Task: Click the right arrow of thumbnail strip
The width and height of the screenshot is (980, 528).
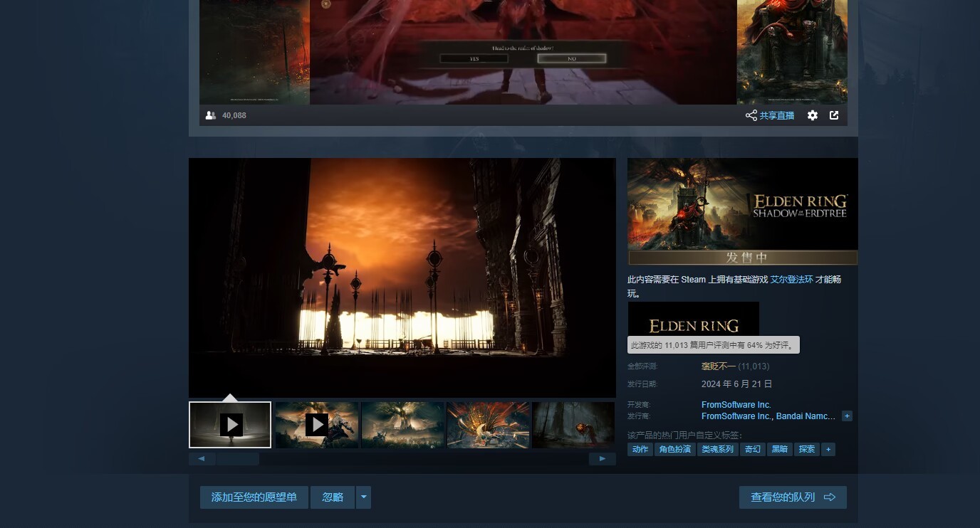Action: [x=603, y=459]
